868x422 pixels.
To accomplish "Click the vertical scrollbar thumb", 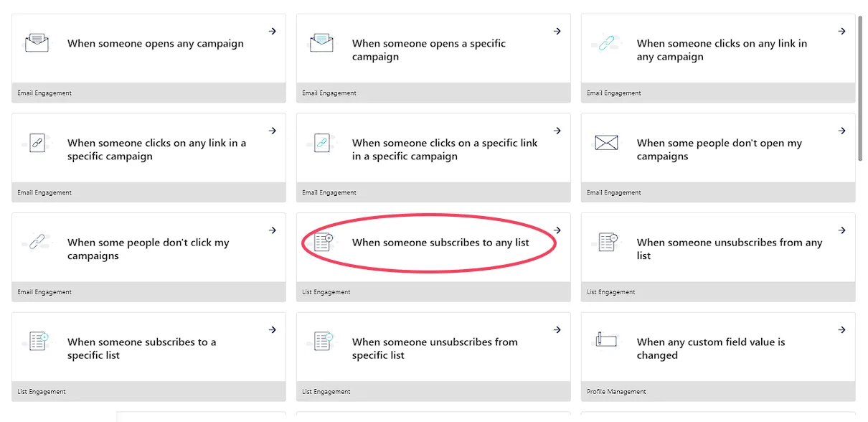I will pos(861,89).
